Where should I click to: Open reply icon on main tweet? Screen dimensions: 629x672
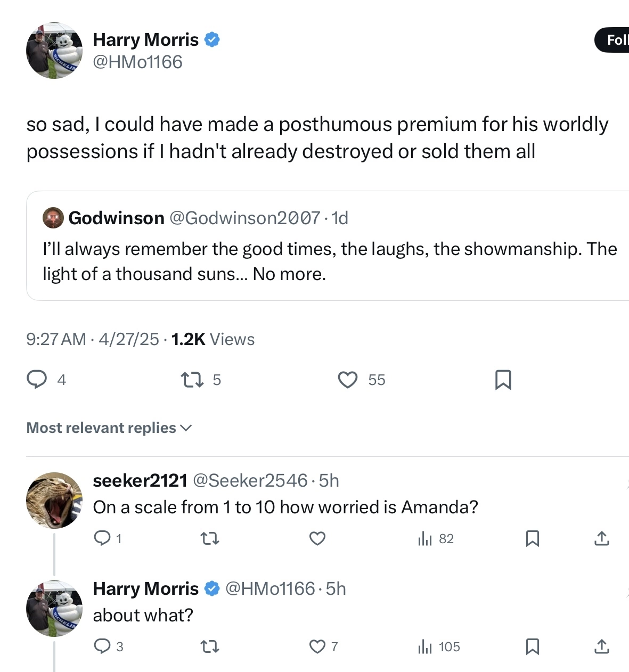pos(37,380)
